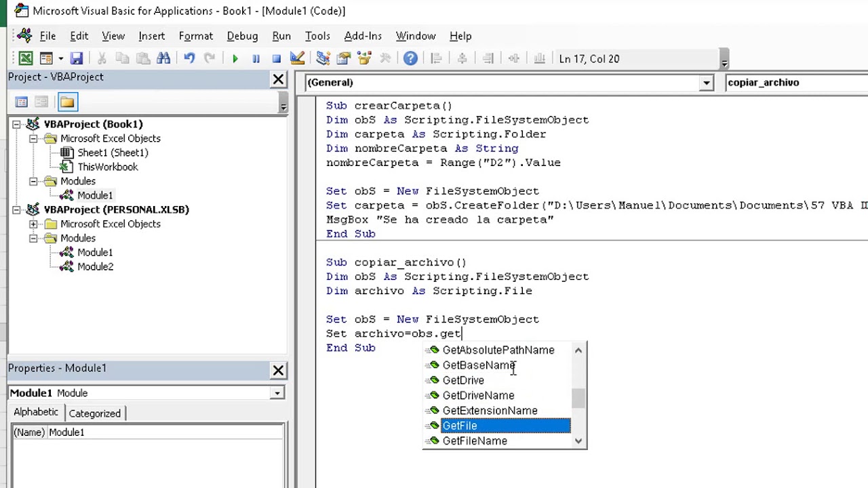Switch to the Categorized tab
The width and height of the screenshot is (868, 488).
pyautogui.click(x=94, y=413)
